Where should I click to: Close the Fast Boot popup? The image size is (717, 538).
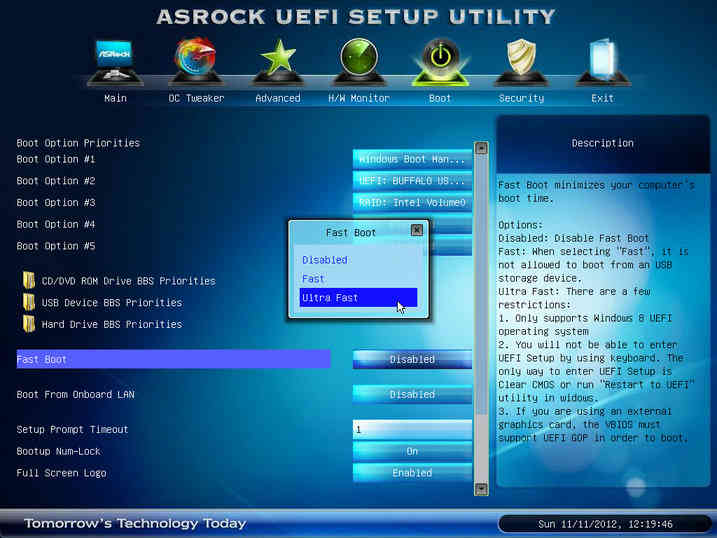click(417, 230)
